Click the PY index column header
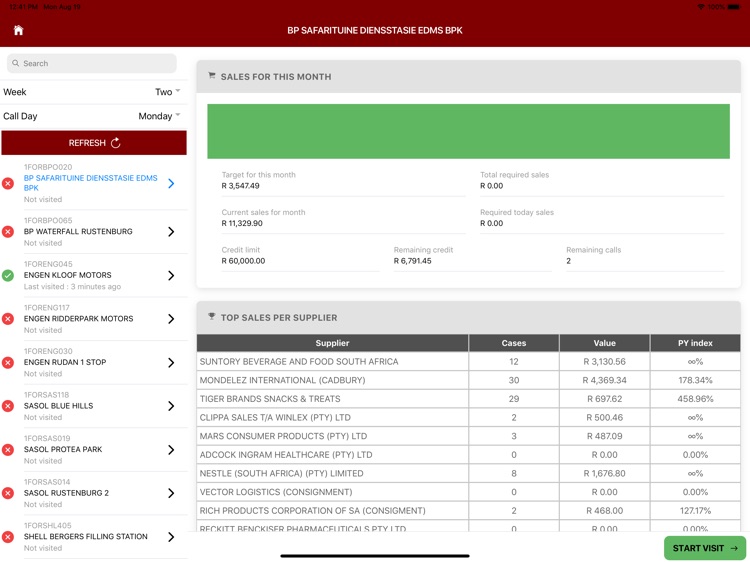750x562 pixels. click(695, 343)
